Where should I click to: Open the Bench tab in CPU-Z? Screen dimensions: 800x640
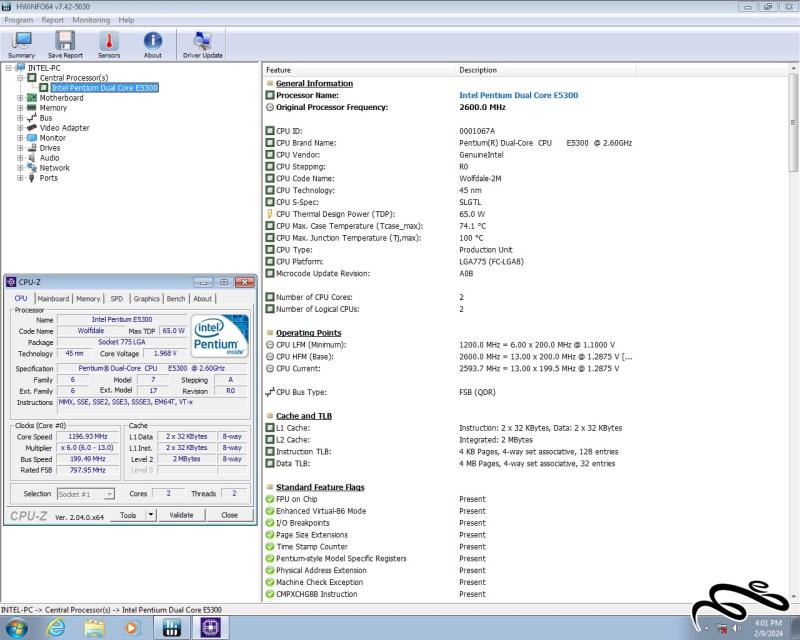tap(176, 299)
